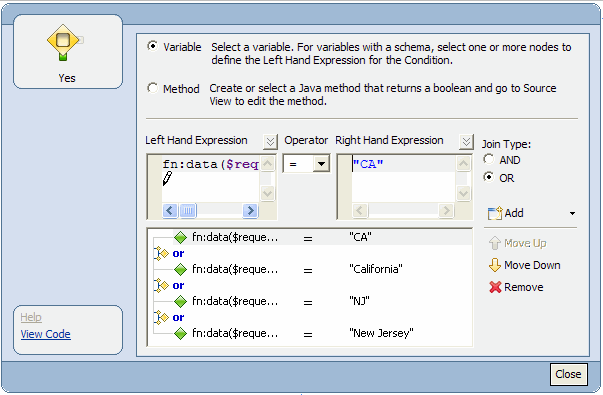The image size is (603, 395).
Task: Click the right scroll arrow of left expression
Action: click(x=250, y=211)
